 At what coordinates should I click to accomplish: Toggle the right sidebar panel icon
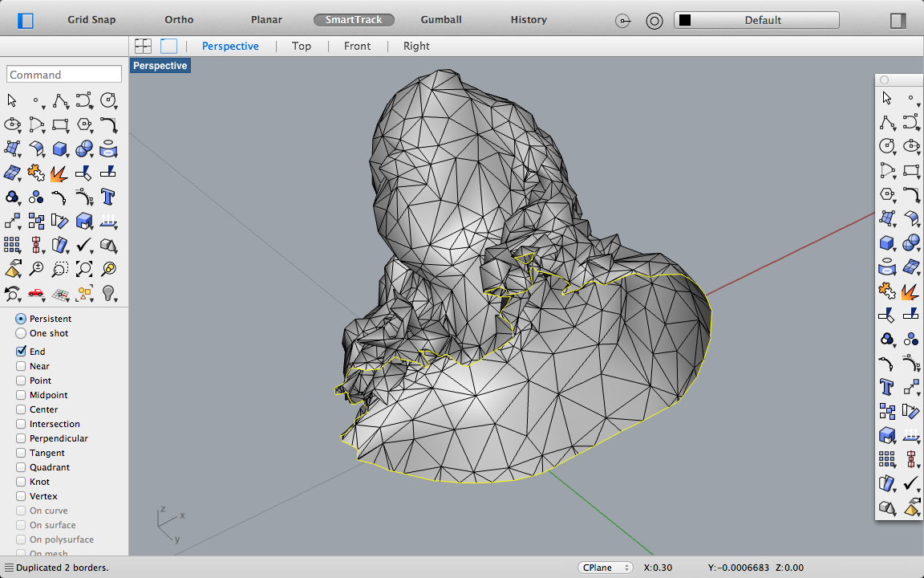pyautogui.click(x=898, y=20)
